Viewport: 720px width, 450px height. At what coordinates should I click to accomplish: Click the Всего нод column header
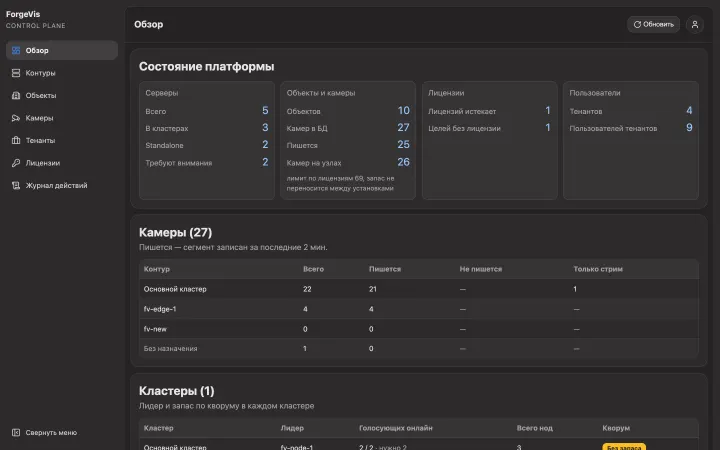coord(534,428)
